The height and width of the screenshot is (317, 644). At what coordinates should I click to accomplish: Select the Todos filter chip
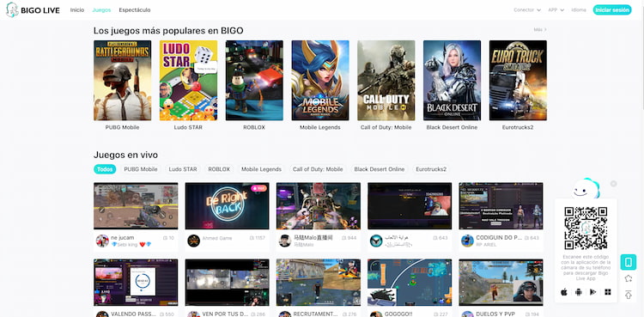click(x=105, y=169)
